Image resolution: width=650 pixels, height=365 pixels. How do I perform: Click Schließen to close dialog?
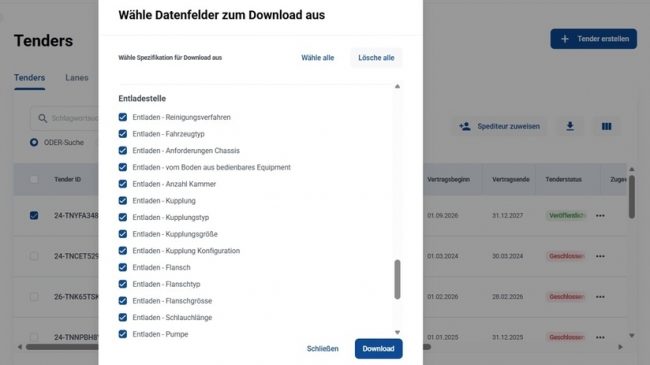tap(323, 349)
